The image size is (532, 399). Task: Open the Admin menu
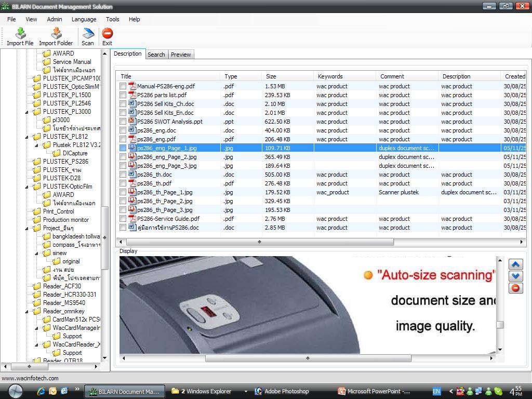54,19
